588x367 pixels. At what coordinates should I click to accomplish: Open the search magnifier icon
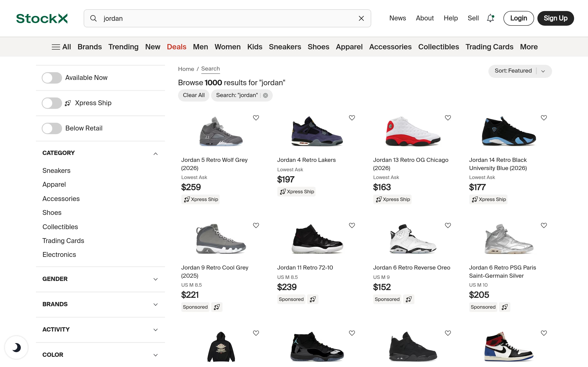(94, 18)
